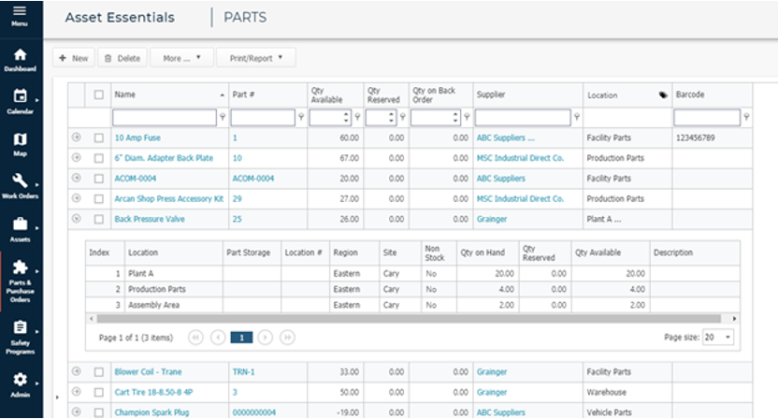This screenshot has height=419, width=778.
Task: Select all parts via header checkbox
Action: [99, 94]
